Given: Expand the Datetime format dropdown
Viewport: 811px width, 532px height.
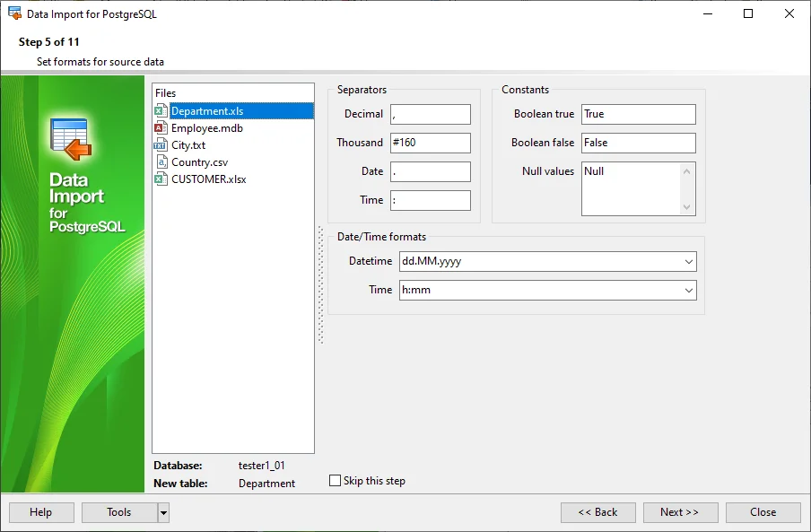Looking at the screenshot, I should (688, 262).
